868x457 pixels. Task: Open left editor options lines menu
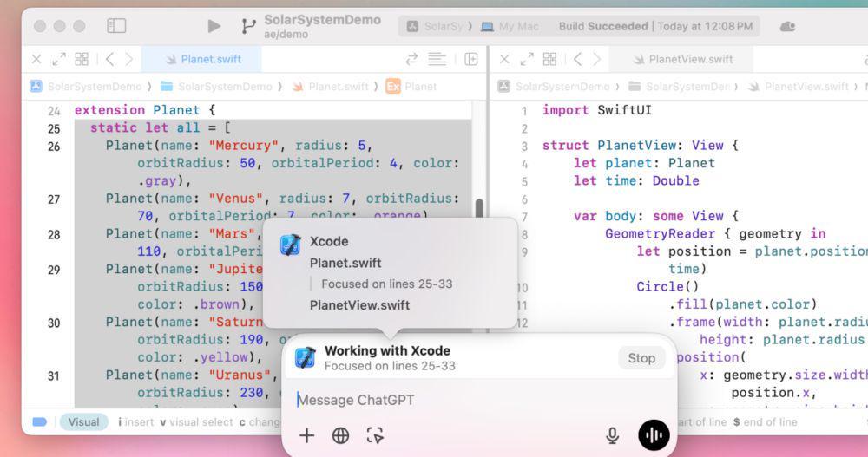pos(437,59)
